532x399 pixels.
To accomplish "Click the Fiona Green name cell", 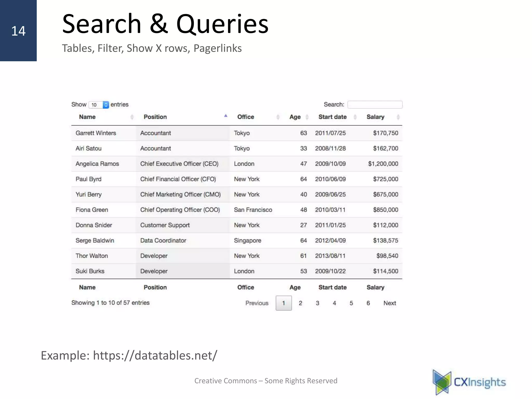I will pos(92,210).
